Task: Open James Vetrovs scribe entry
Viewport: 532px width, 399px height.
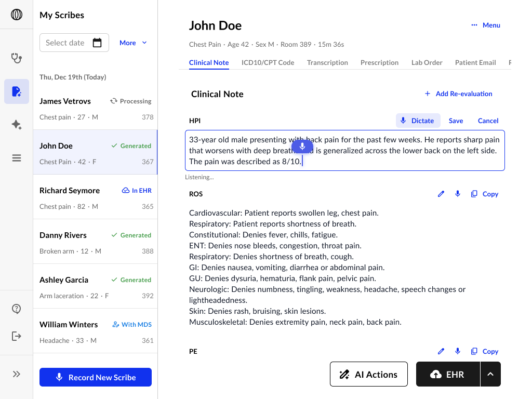Action: (96, 108)
